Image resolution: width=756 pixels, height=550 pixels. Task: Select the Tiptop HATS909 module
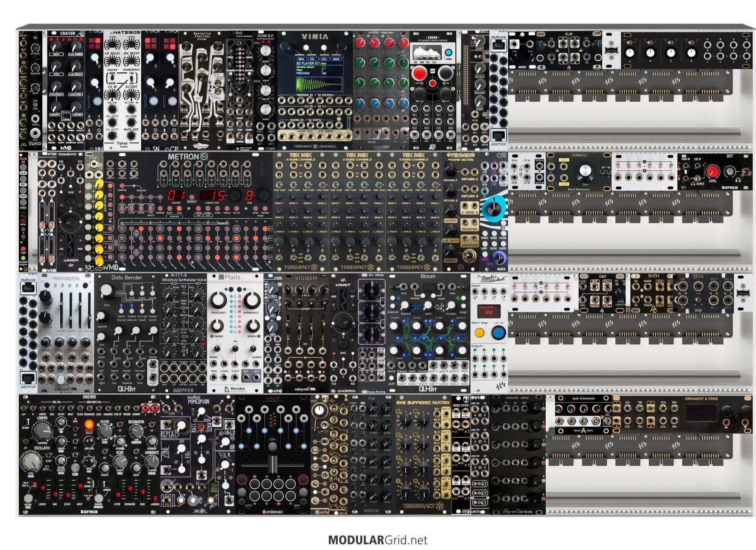tap(122, 91)
